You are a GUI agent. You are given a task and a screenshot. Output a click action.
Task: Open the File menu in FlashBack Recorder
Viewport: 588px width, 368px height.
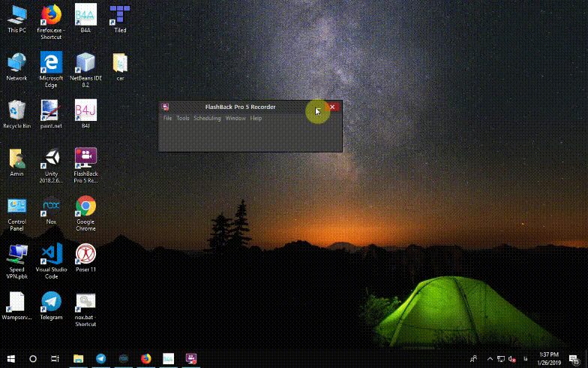click(167, 119)
